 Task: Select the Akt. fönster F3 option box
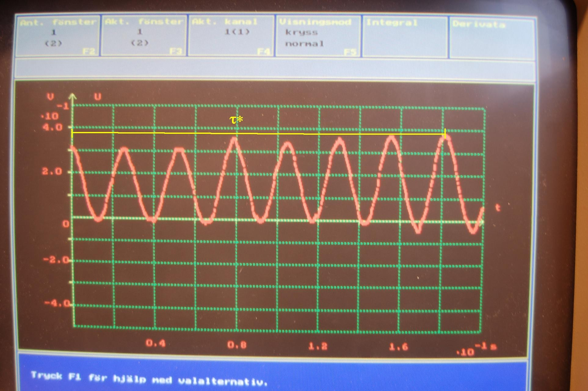(144, 36)
